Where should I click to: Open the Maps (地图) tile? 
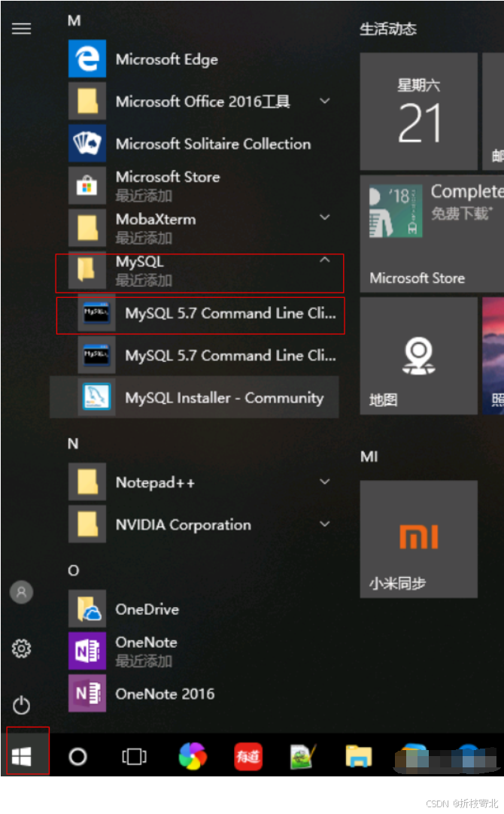[418, 356]
